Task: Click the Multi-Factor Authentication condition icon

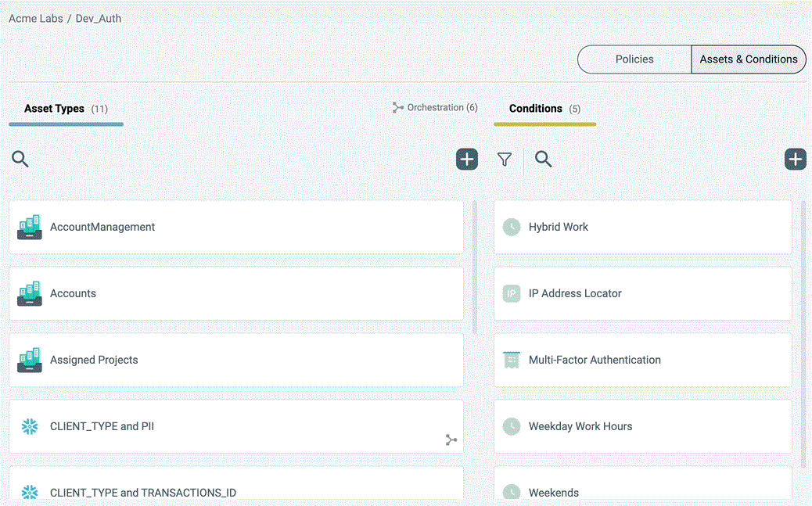Action: [x=511, y=361]
